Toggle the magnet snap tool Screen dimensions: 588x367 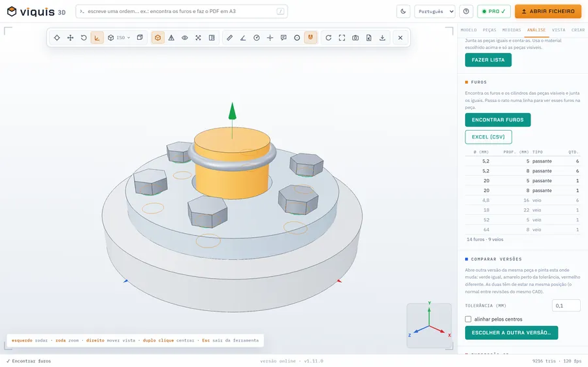tap(310, 37)
